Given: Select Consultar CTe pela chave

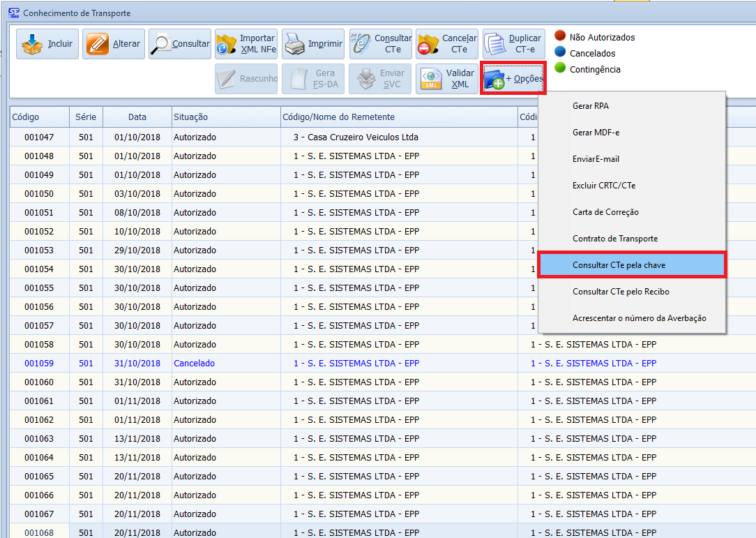Looking at the screenshot, I should tap(619, 265).
